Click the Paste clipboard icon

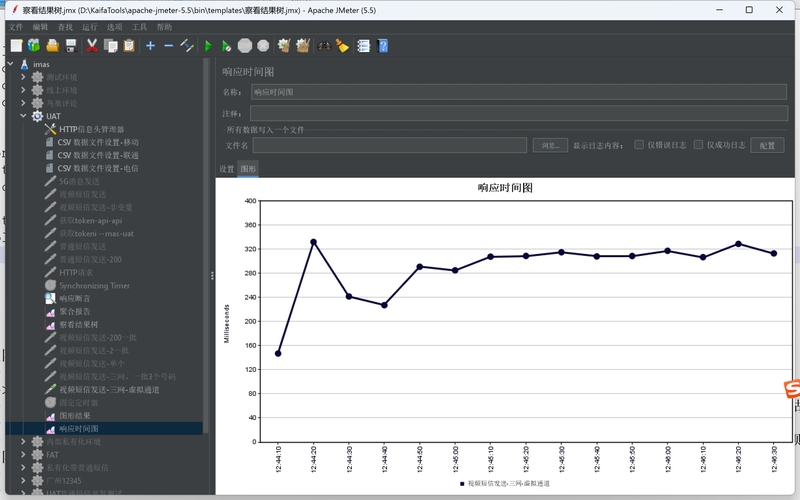click(x=129, y=46)
